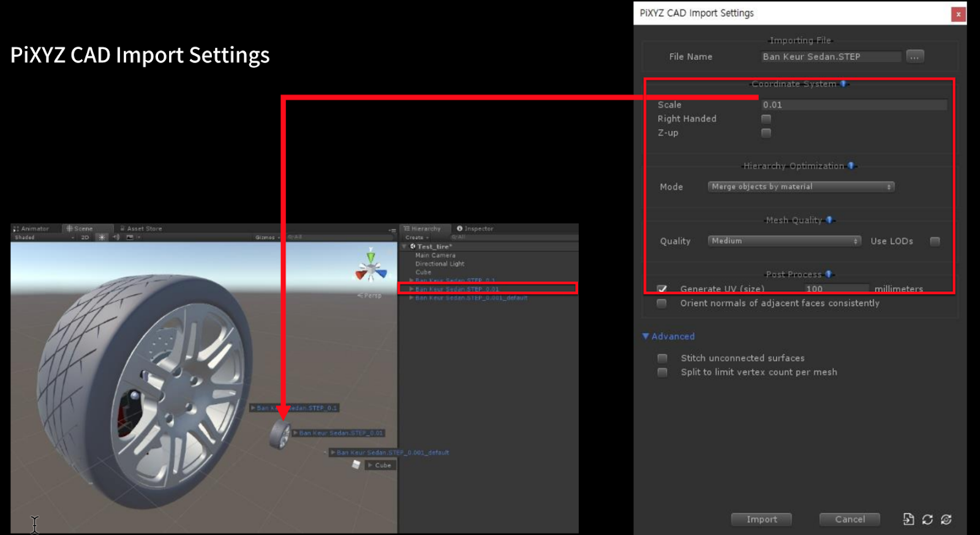Click the Cancel button
Viewport: 980px width, 535px height.
pyautogui.click(x=850, y=519)
